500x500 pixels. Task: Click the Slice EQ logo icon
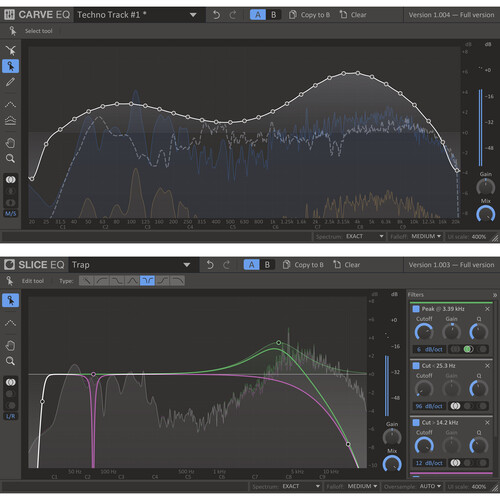[x=9, y=265]
